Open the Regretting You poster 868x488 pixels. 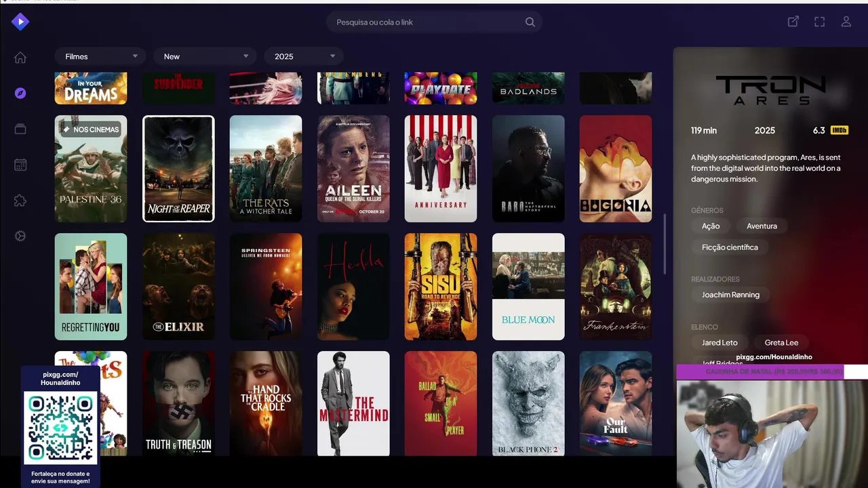[x=91, y=287]
